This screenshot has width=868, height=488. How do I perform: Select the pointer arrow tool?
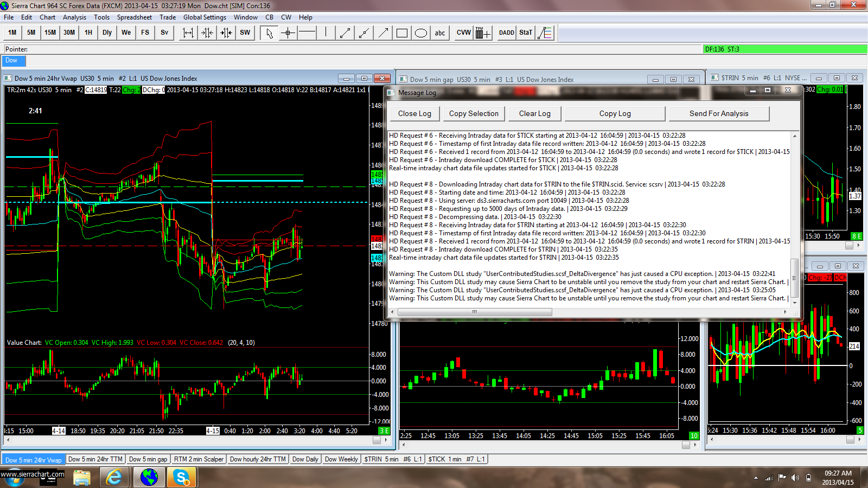pyautogui.click(x=269, y=33)
